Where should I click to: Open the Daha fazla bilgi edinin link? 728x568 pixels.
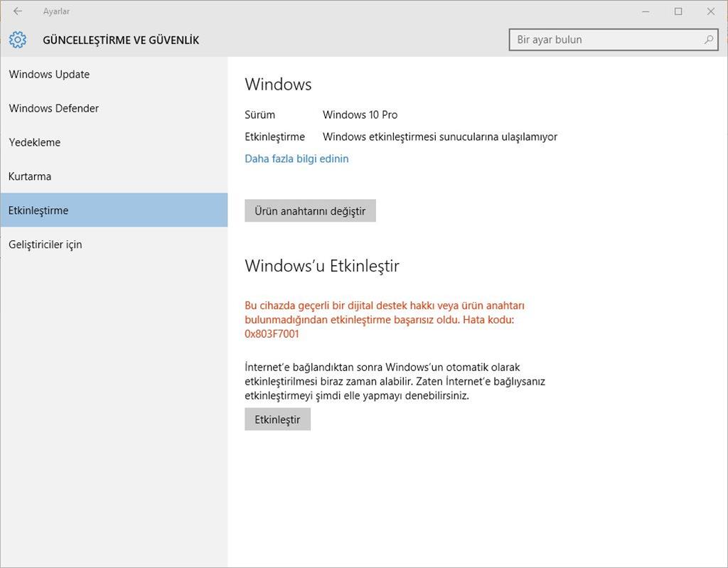click(x=296, y=159)
